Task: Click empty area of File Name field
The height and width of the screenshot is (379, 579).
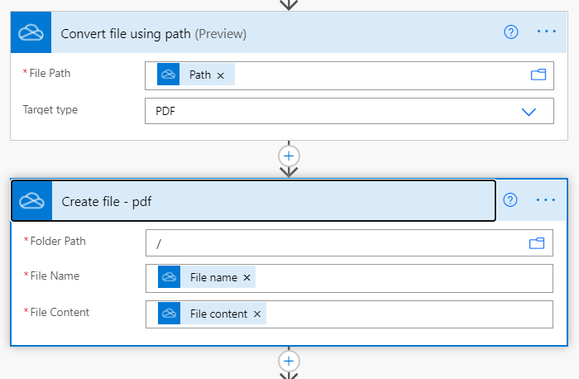Action: pos(404,278)
